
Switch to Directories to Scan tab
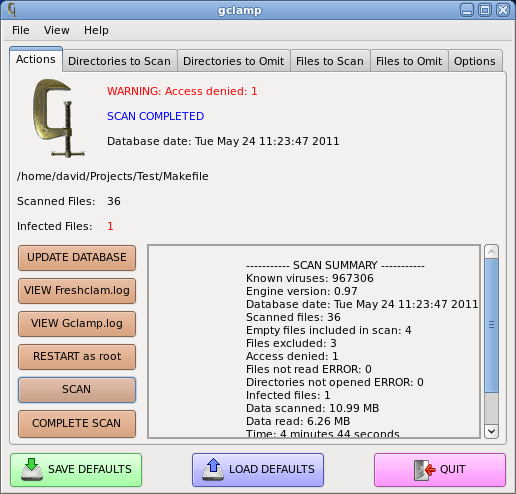point(119,61)
